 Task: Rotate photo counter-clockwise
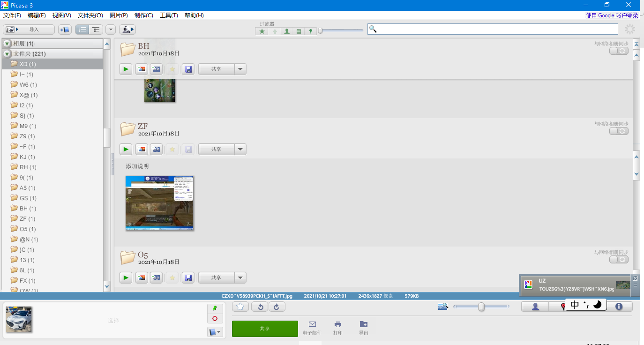pyautogui.click(x=260, y=307)
